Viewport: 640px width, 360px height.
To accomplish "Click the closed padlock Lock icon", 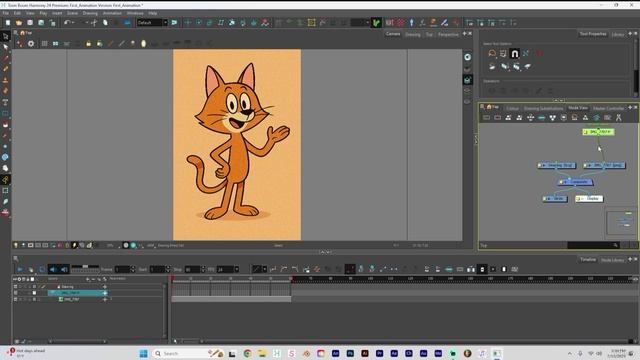I will (89, 44).
